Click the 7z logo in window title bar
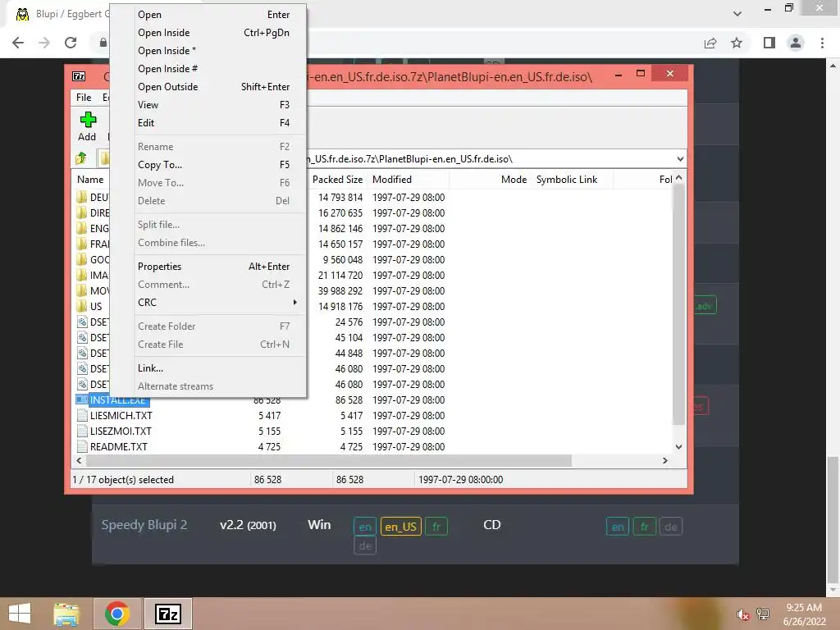This screenshot has width=840, height=630. (79, 76)
